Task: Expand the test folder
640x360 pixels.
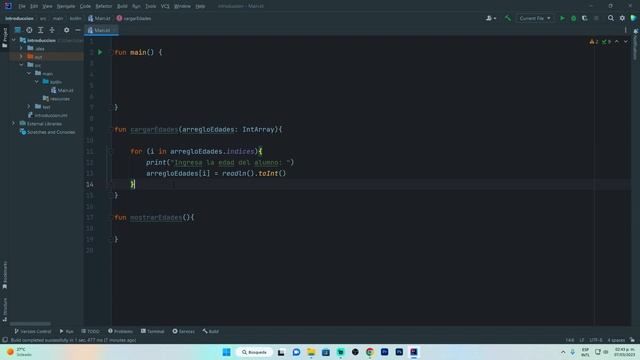Action: coord(29,107)
